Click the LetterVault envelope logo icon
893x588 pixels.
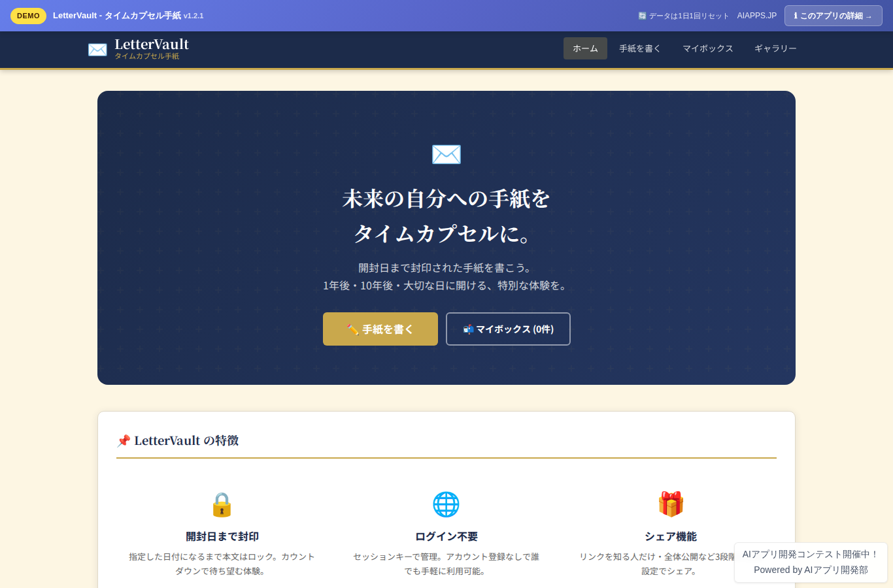point(97,50)
